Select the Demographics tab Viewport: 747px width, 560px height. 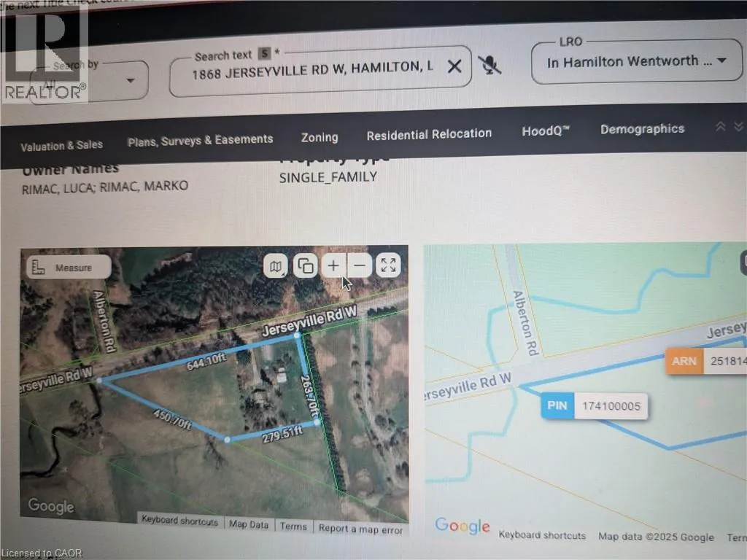click(x=642, y=128)
